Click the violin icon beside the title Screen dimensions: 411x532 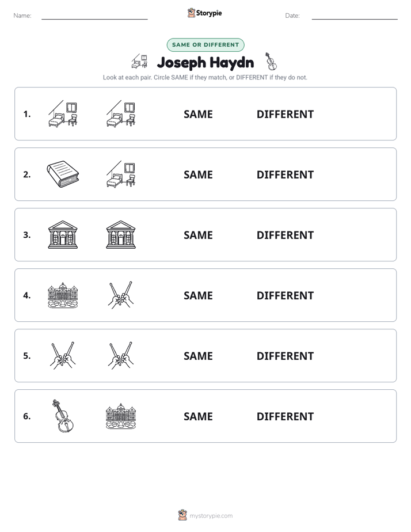(x=271, y=62)
